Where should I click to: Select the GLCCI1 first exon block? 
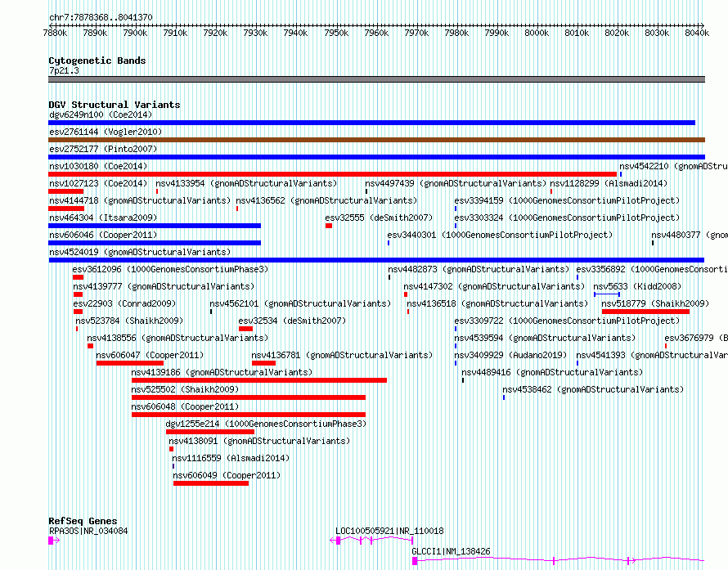click(415, 561)
